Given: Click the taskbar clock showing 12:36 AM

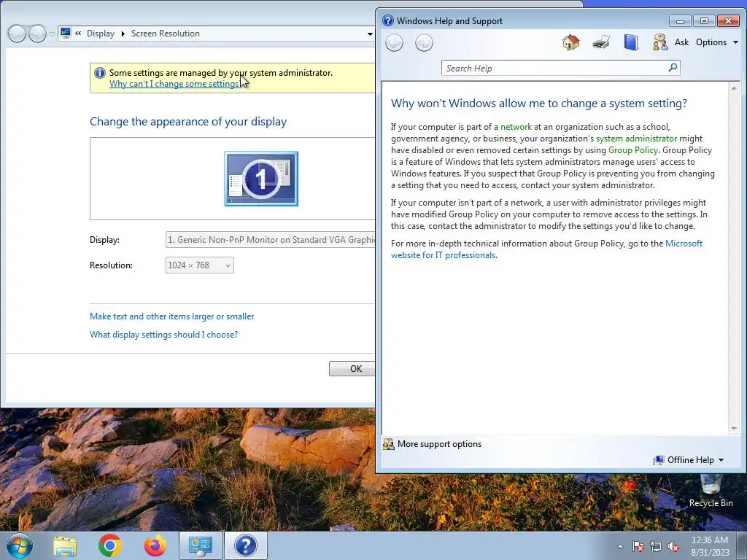Looking at the screenshot, I should (x=710, y=545).
